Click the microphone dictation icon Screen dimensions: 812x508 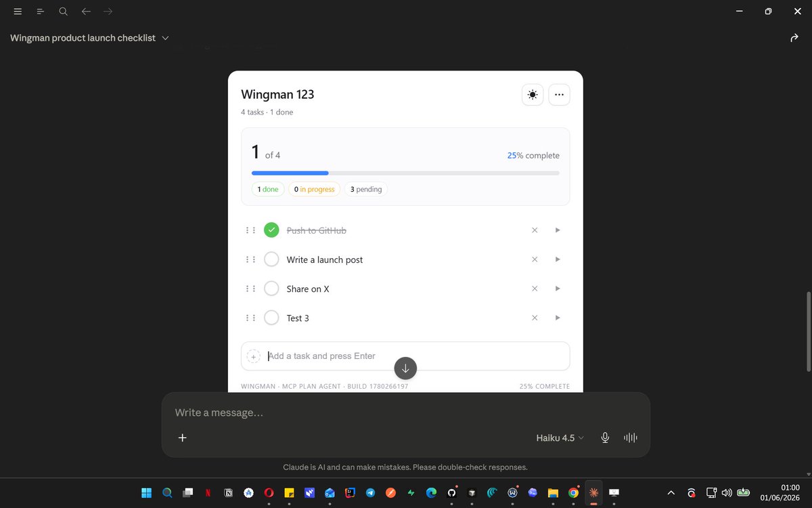605,438
